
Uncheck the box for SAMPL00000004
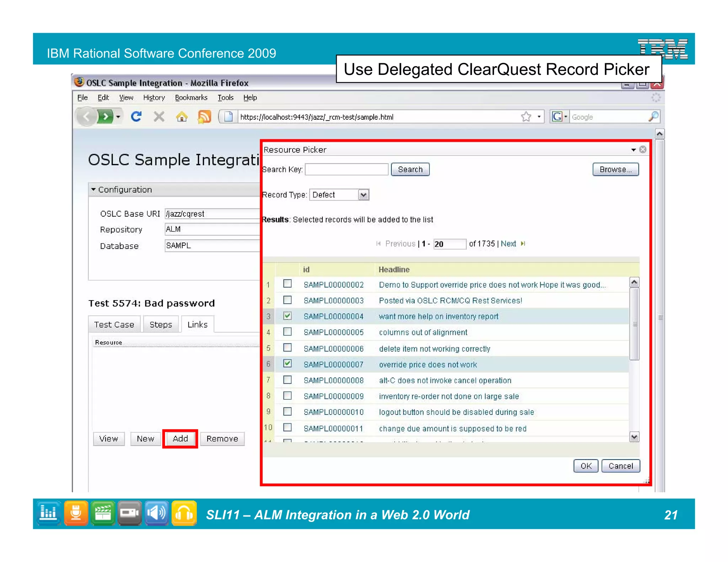coord(287,316)
